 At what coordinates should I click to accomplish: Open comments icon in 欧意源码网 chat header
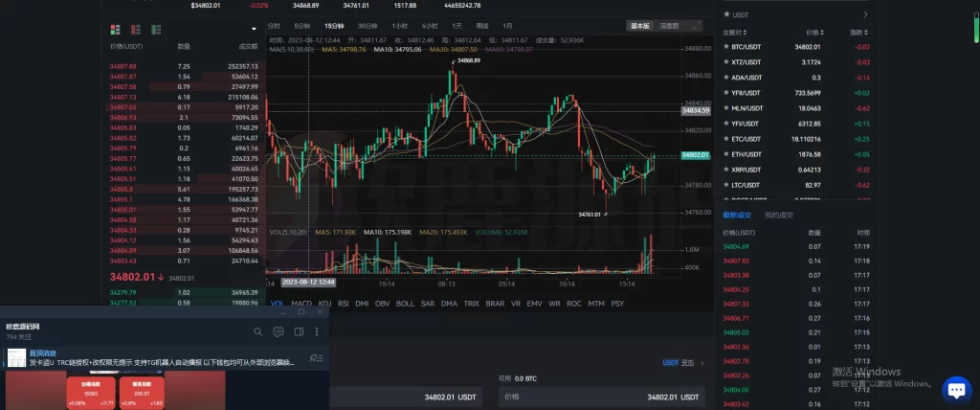coord(278,331)
